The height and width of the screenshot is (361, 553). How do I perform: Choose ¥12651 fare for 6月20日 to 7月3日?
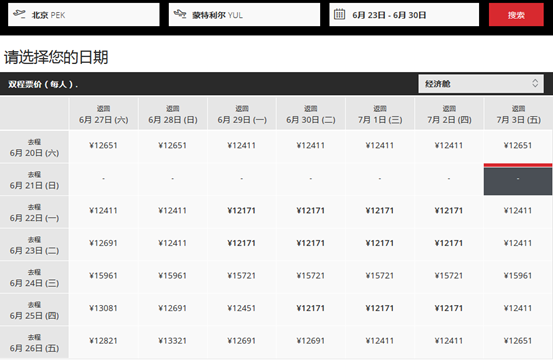(518, 146)
